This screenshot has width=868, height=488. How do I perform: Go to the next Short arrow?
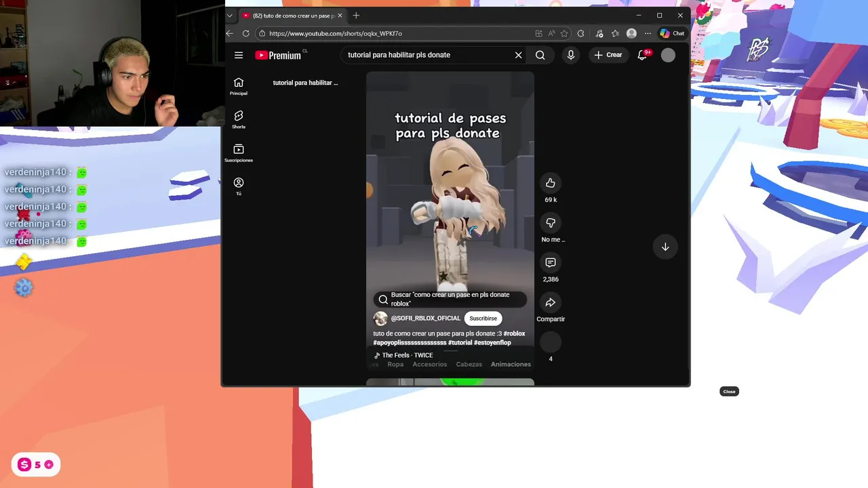tap(665, 247)
